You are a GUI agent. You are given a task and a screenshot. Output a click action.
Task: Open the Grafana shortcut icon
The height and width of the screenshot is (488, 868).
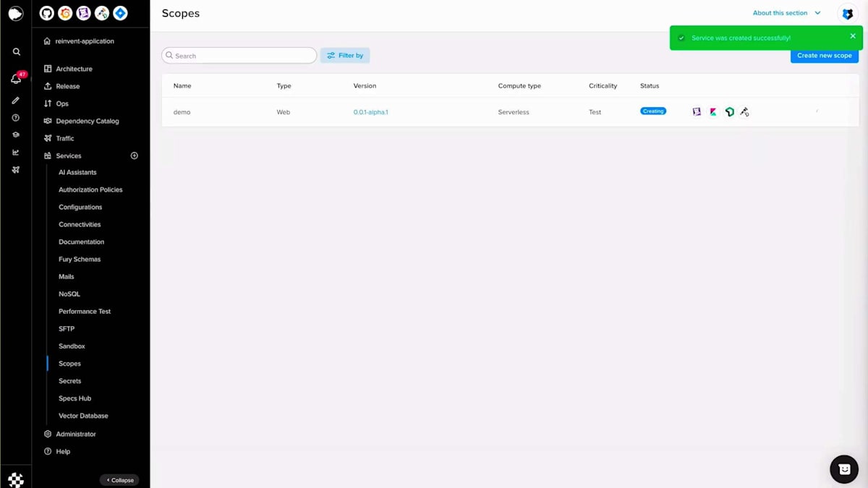(65, 13)
